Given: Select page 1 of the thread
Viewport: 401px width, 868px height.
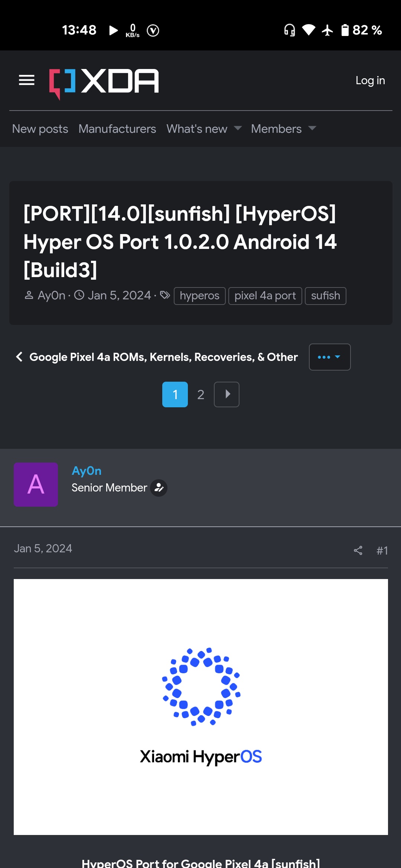Looking at the screenshot, I should (x=175, y=394).
